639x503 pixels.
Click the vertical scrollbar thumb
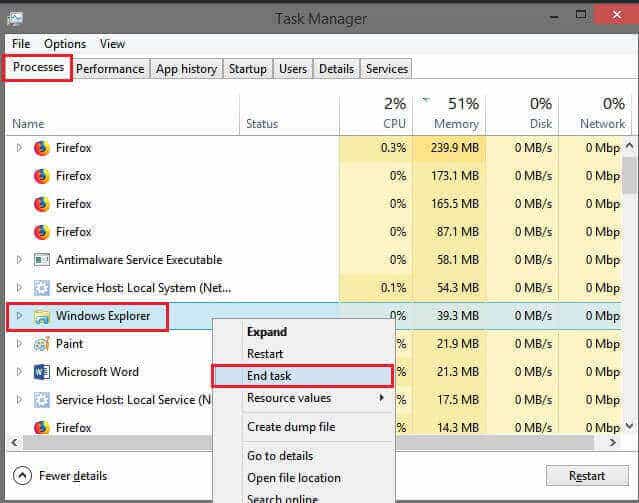[629, 176]
